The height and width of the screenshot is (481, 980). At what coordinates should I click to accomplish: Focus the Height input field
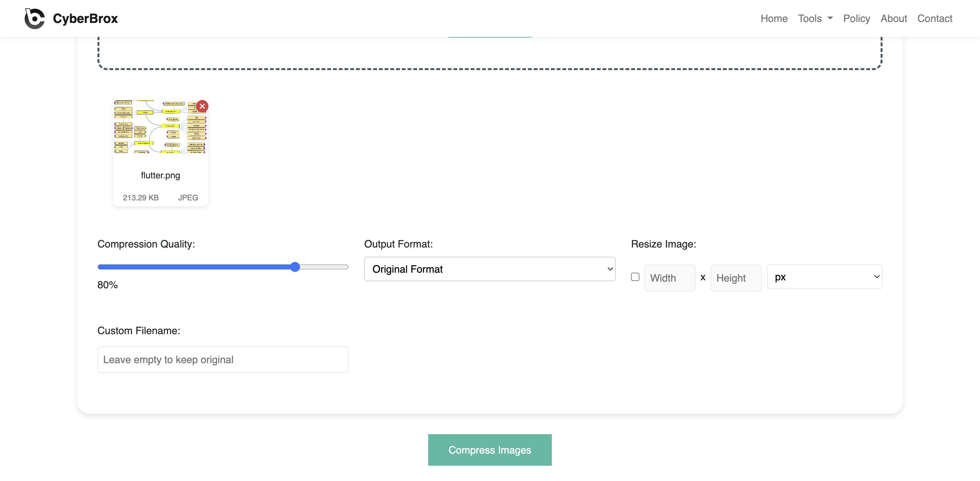click(x=736, y=278)
